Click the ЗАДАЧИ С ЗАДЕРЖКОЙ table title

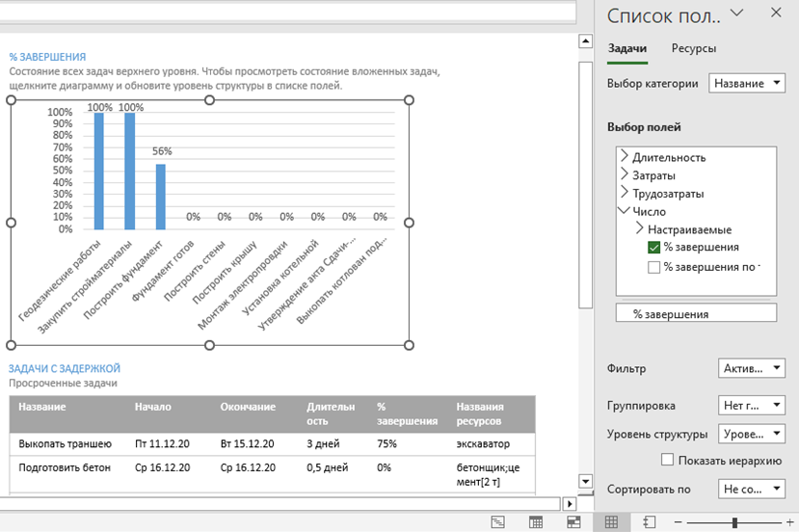(65, 368)
